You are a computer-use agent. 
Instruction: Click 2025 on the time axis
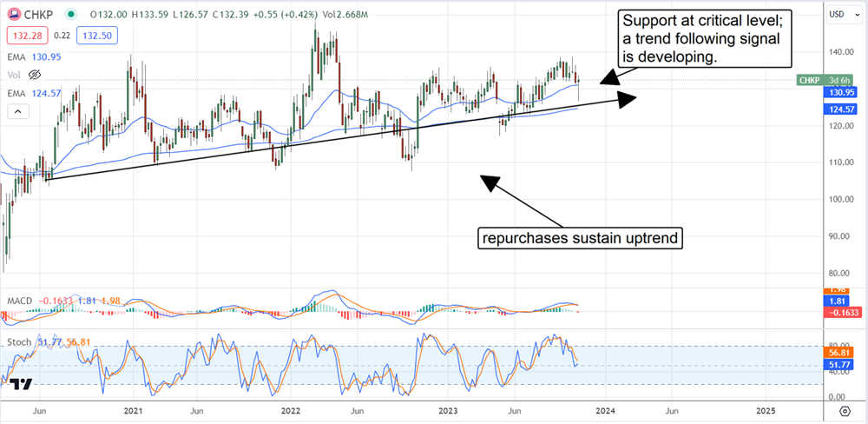pyautogui.click(x=766, y=412)
